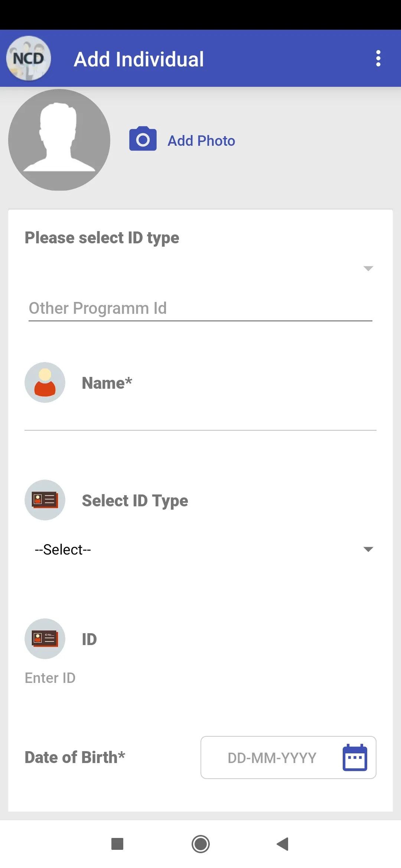This screenshot has width=401, height=868.
Task: Click the Add Photo link
Action: [201, 141]
